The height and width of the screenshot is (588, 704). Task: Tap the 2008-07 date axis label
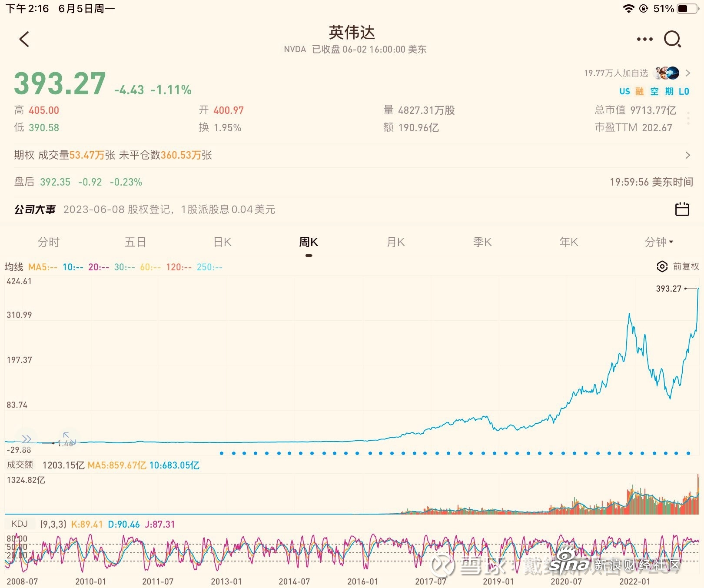tap(22, 581)
